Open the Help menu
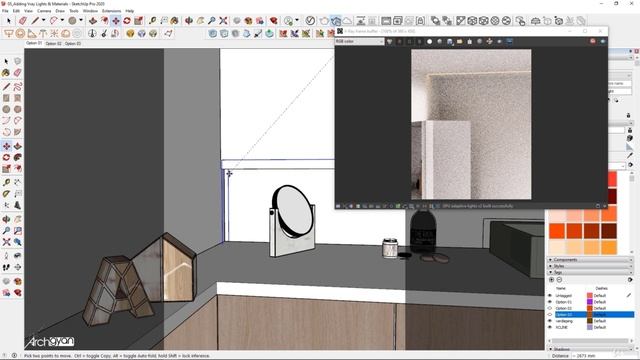This screenshot has width=640, height=360. 130,11
